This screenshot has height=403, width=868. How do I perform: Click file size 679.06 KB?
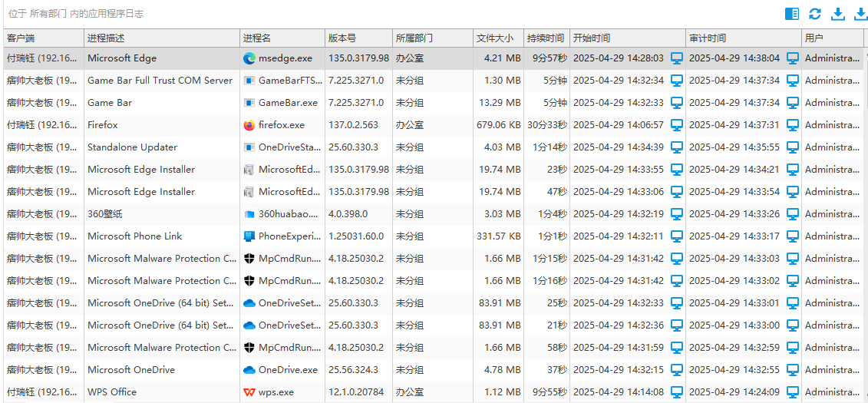click(498, 125)
